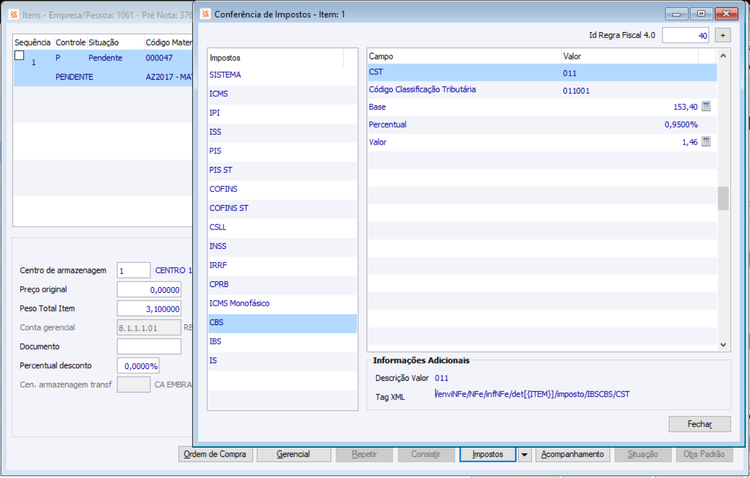Click the Gerencial button

[293, 454]
